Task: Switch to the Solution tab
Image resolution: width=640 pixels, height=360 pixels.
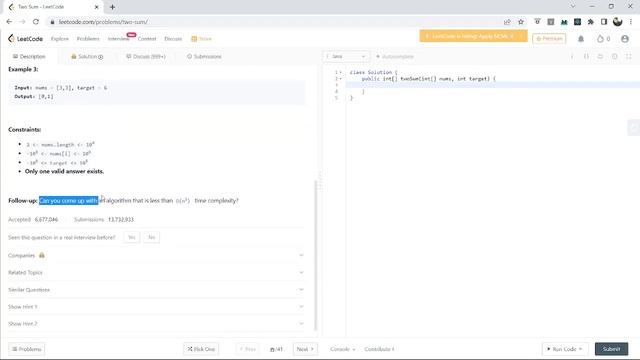Action: (87, 56)
